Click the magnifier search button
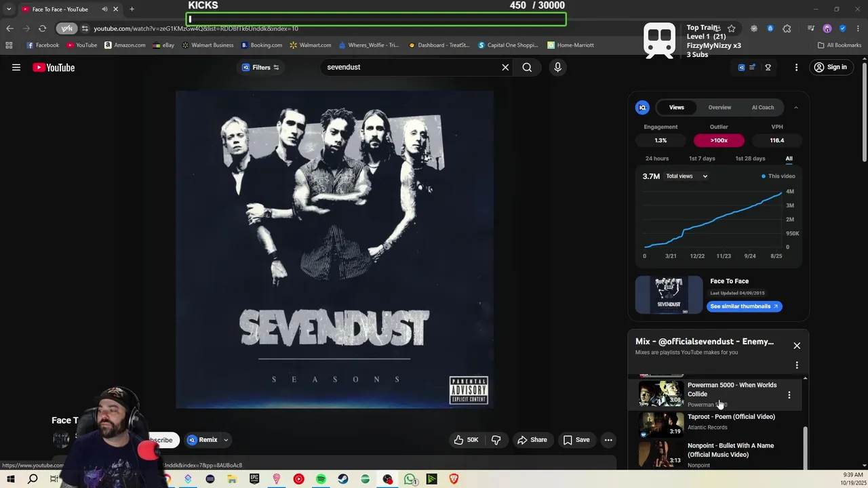The width and height of the screenshot is (868, 488). [x=527, y=67]
